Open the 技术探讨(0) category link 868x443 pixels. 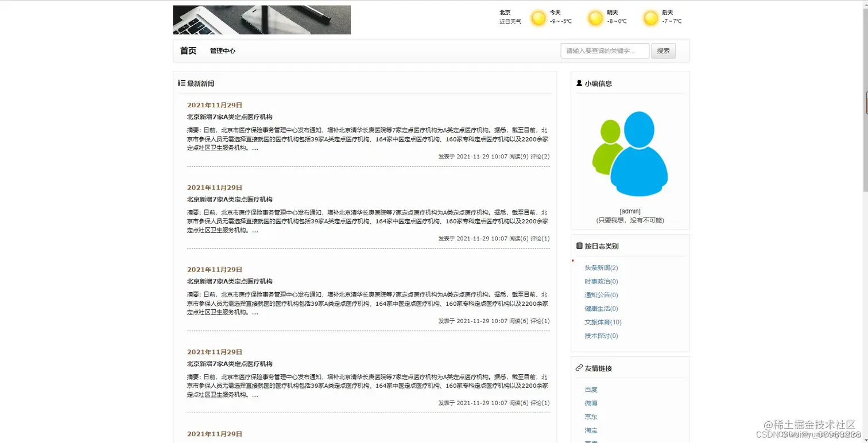601,336
